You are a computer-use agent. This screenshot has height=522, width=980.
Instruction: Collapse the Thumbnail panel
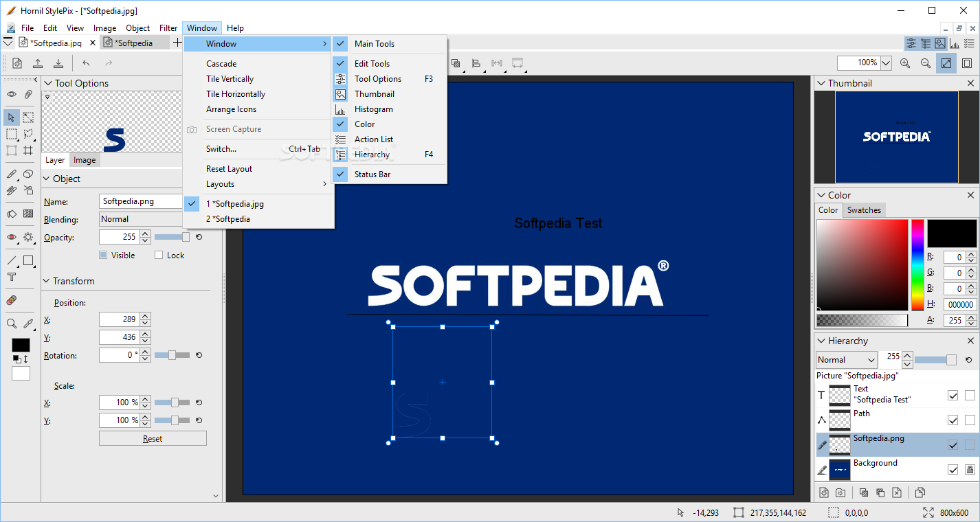point(821,83)
